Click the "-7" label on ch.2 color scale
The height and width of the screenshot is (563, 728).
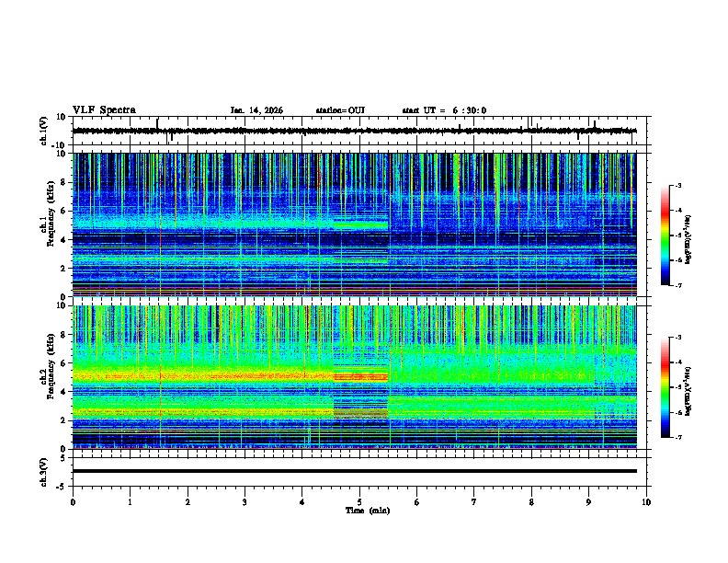coord(677,437)
